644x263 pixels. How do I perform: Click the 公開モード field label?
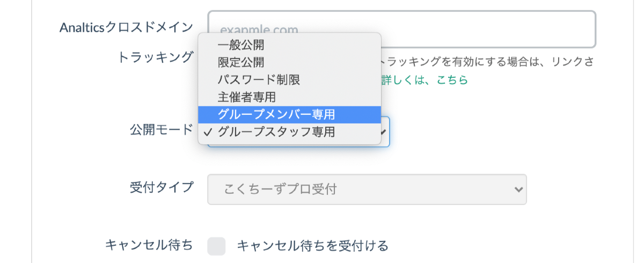(161, 129)
